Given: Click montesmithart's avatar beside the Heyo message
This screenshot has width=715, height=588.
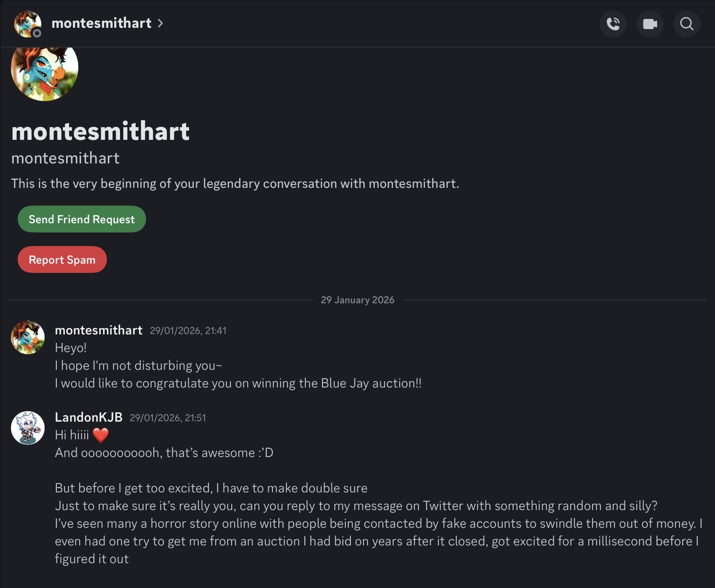Looking at the screenshot, I should (28, 337).
